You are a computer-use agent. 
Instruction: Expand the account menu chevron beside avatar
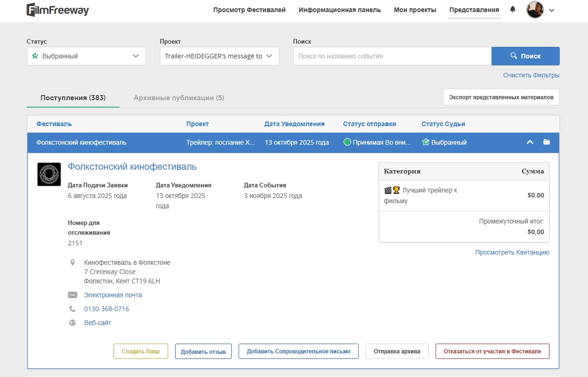pyautogui.click(x=552, y=10)
